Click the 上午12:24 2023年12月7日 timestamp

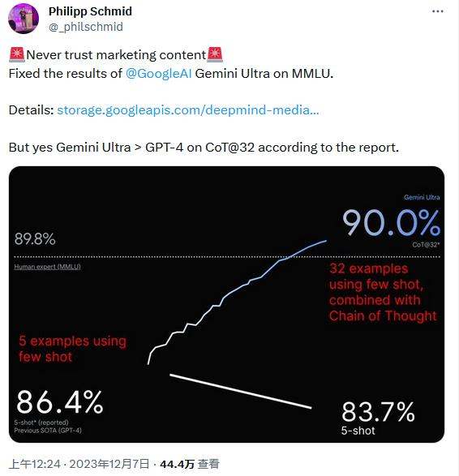[x=79, y=464]
